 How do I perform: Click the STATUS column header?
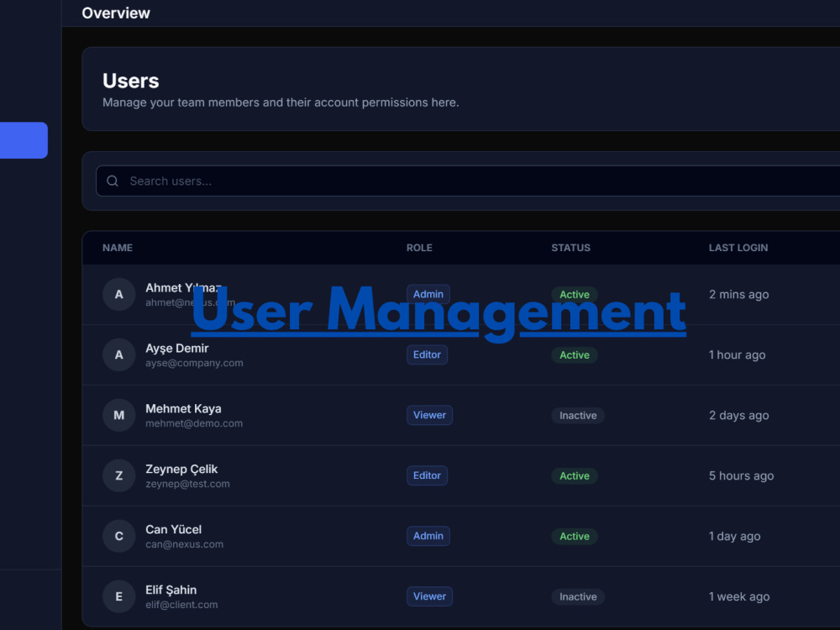tap(570, 248)
